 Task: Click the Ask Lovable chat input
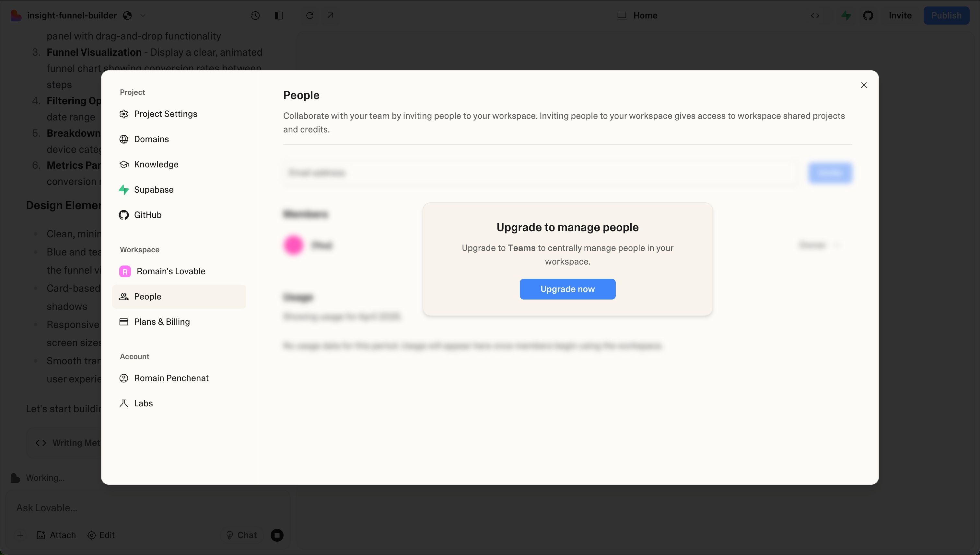(x=149, y=508)
